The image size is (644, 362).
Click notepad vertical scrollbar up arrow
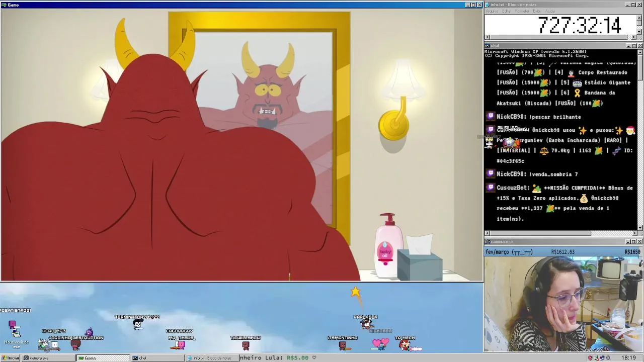[639, 17]
